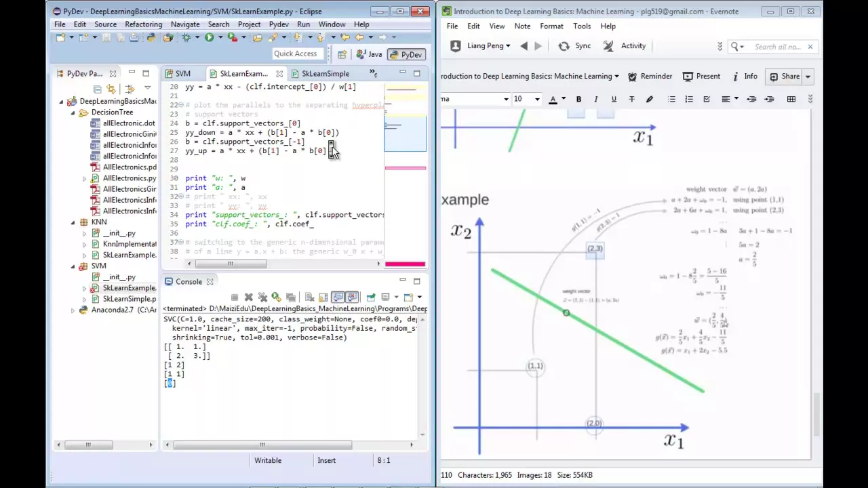Switch to Java perspective button
The image size is (868, 488).
coord(370,55)
